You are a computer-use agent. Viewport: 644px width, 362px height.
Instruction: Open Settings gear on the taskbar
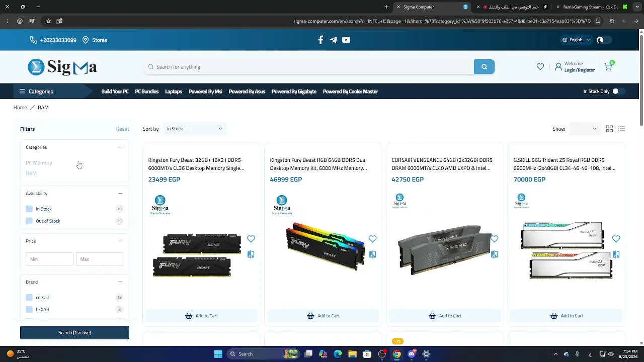[426, 354]
